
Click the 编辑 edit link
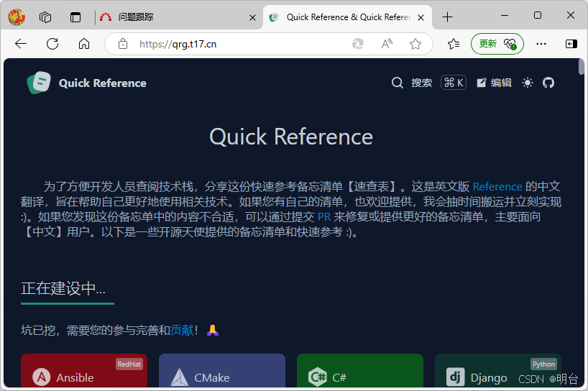[495, 83]
